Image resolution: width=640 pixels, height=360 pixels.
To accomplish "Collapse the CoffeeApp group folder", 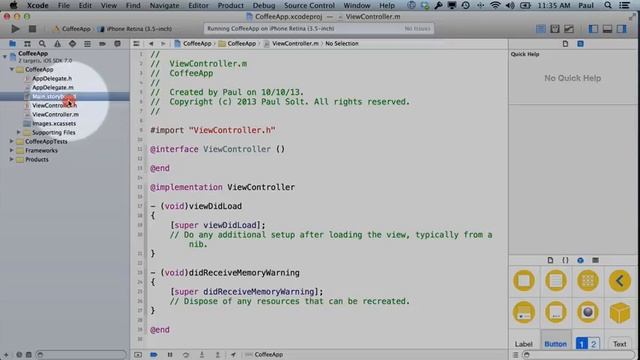I will (x=12, y=69).
